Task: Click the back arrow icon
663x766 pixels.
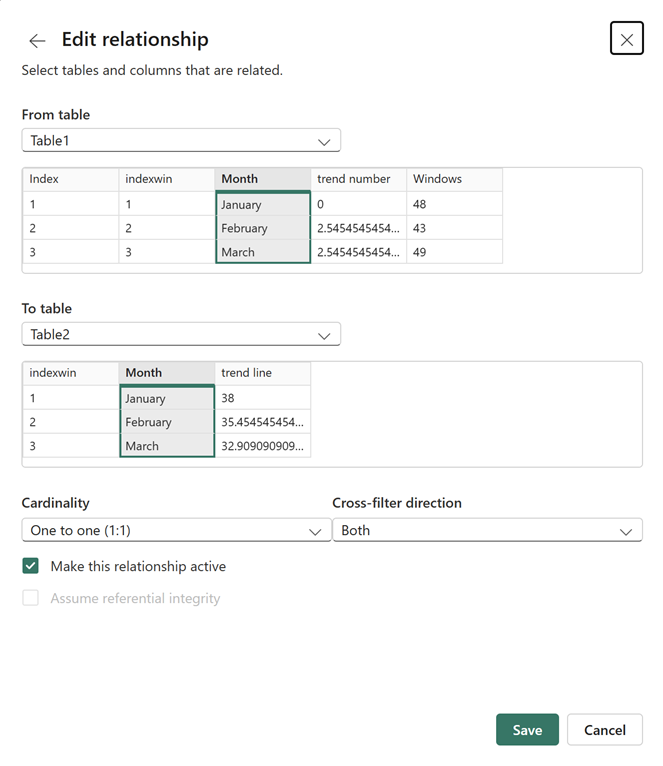Action: coord(37,40)
